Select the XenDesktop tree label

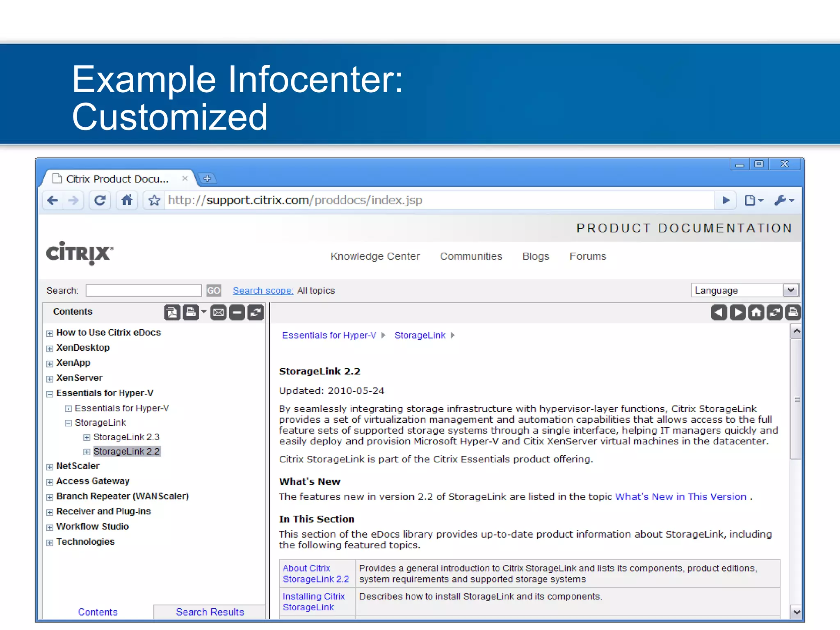83,347
